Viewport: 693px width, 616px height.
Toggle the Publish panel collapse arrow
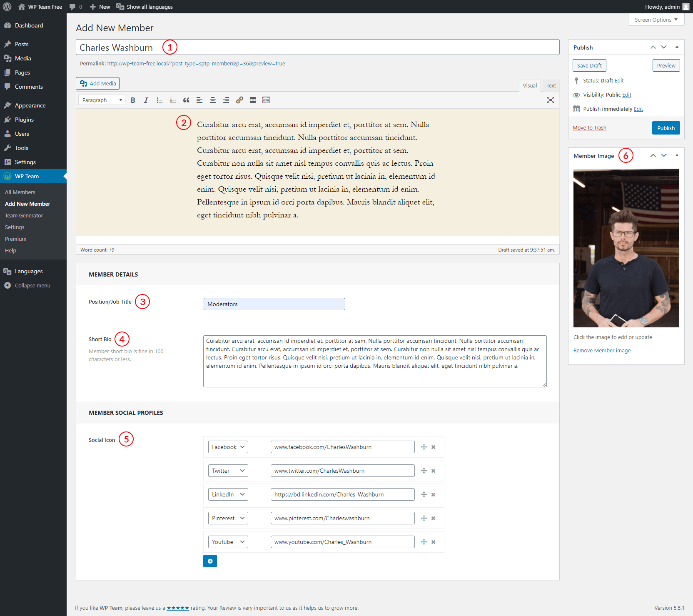point(677,47)
